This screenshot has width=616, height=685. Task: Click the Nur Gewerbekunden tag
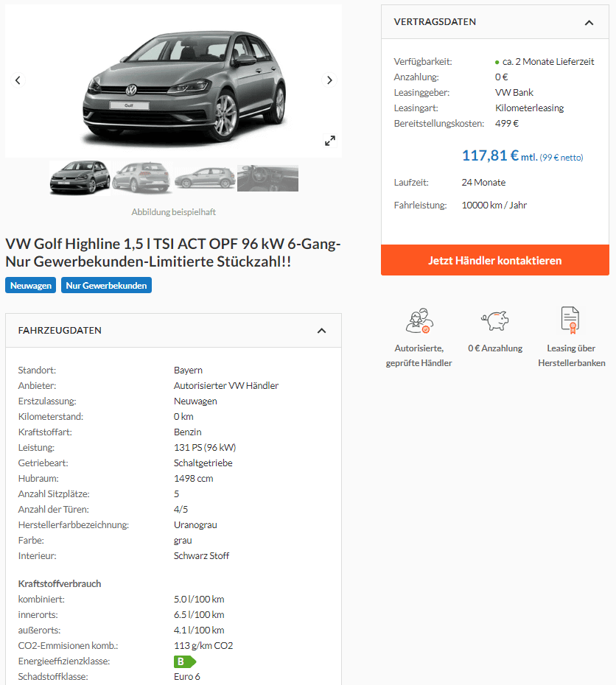point(106,285)
